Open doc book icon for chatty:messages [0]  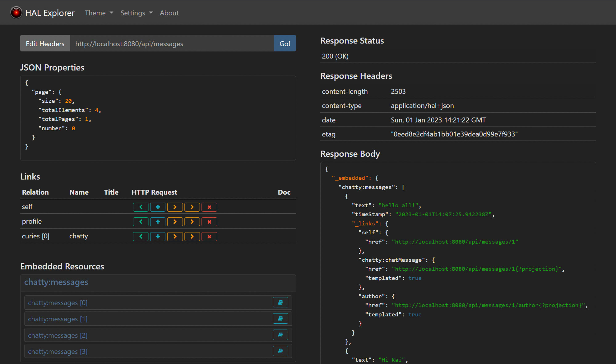tap(280, 302)
